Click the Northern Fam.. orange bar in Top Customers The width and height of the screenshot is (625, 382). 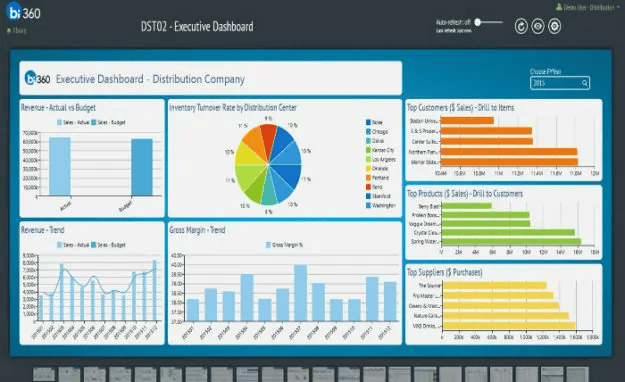click(x=509, y=152)
